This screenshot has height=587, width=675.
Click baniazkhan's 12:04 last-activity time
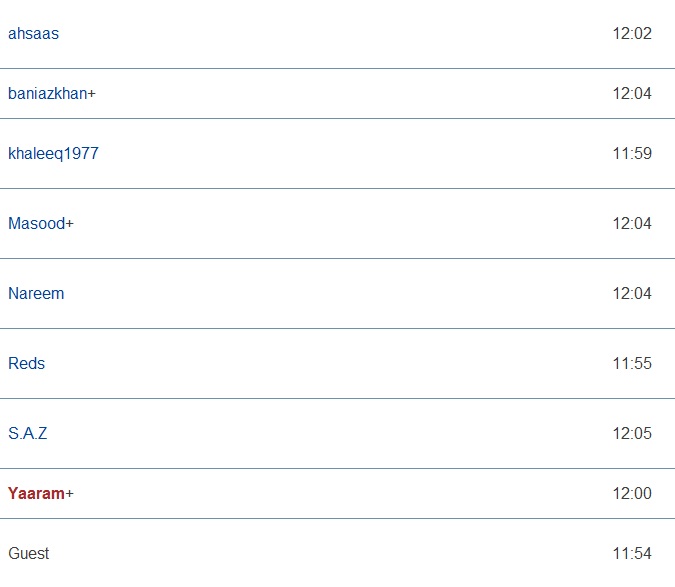(x=632, y=94)
